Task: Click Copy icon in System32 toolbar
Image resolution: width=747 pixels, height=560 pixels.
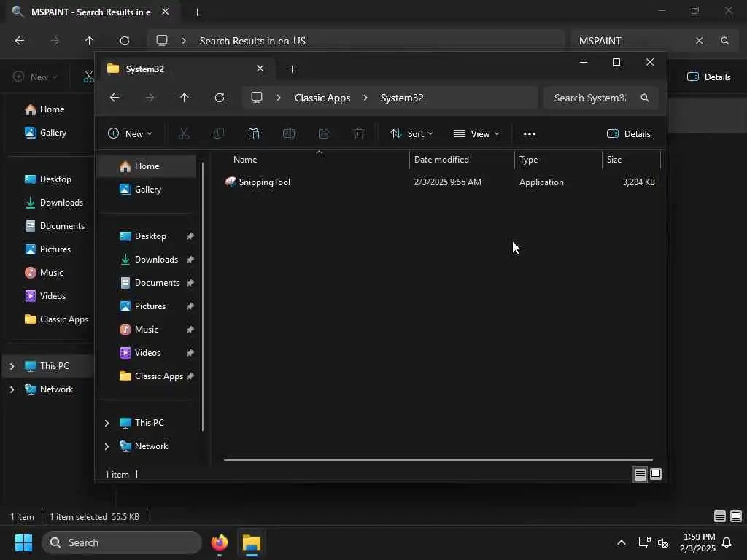Action: point(219,134)
